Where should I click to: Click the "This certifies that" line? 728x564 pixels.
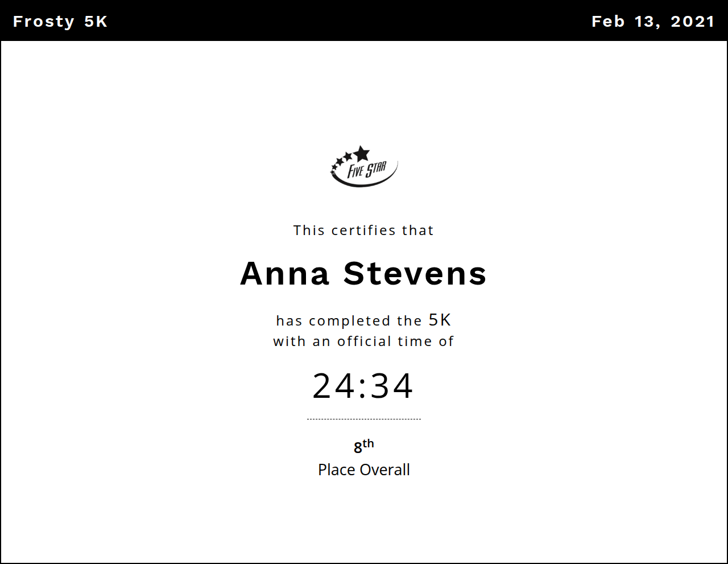363,230
